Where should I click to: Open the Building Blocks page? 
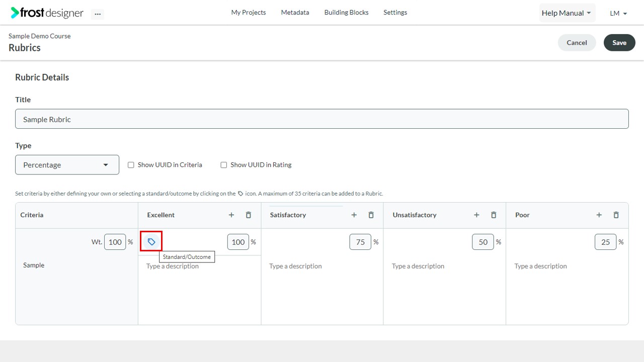click(346, 13)
